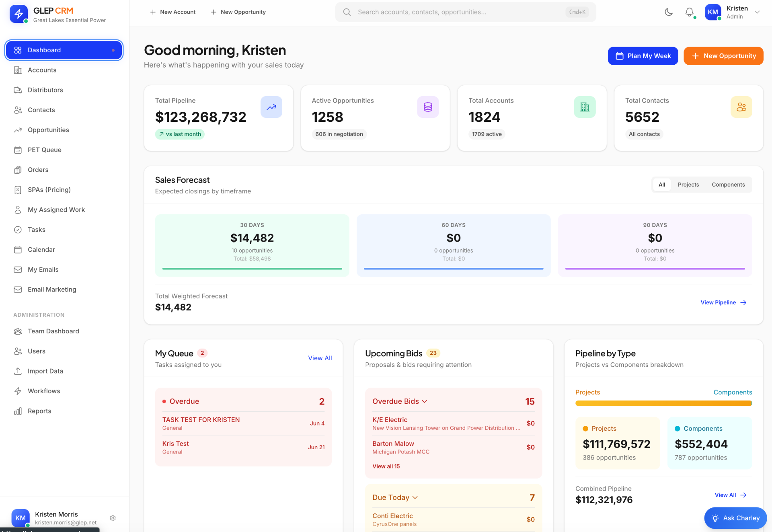This screenshot has width=772, height=532.
Task: Click Total Accounts building icon
Action: point(585,107)
